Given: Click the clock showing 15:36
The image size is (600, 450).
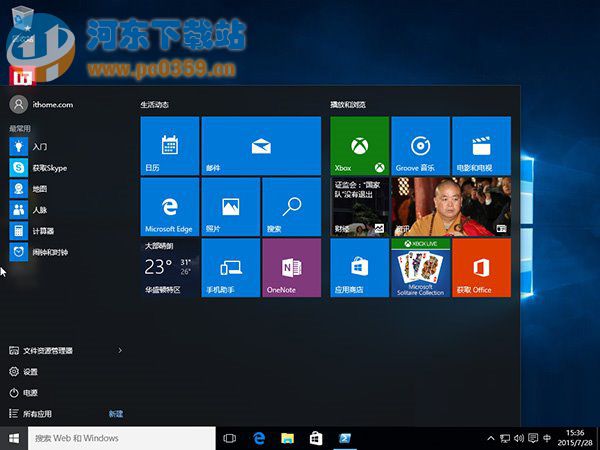Looking at the screenshot, I should click(x=575, y=438).
